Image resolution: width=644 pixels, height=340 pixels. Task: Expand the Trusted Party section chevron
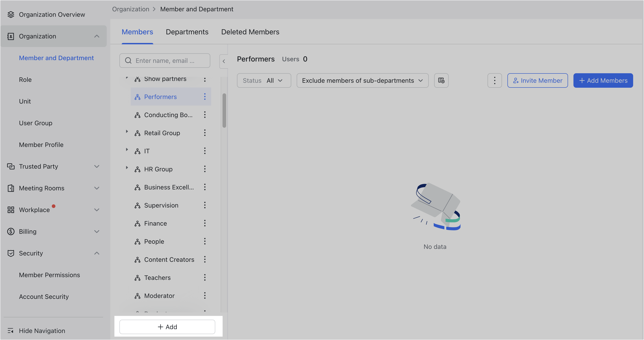click(x=97, y=166)
